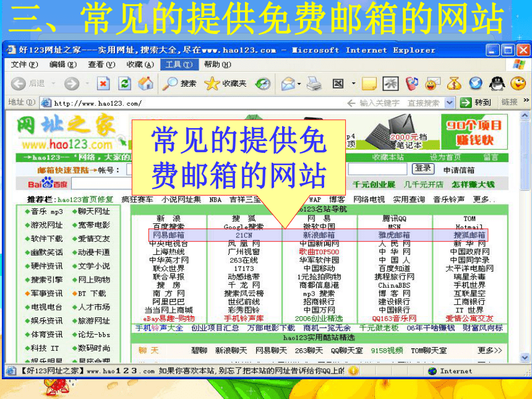Open the Edit button dropdown arrow
This screenshot has height=399, width=532.
pyautogui.click(x=353, y=83)
